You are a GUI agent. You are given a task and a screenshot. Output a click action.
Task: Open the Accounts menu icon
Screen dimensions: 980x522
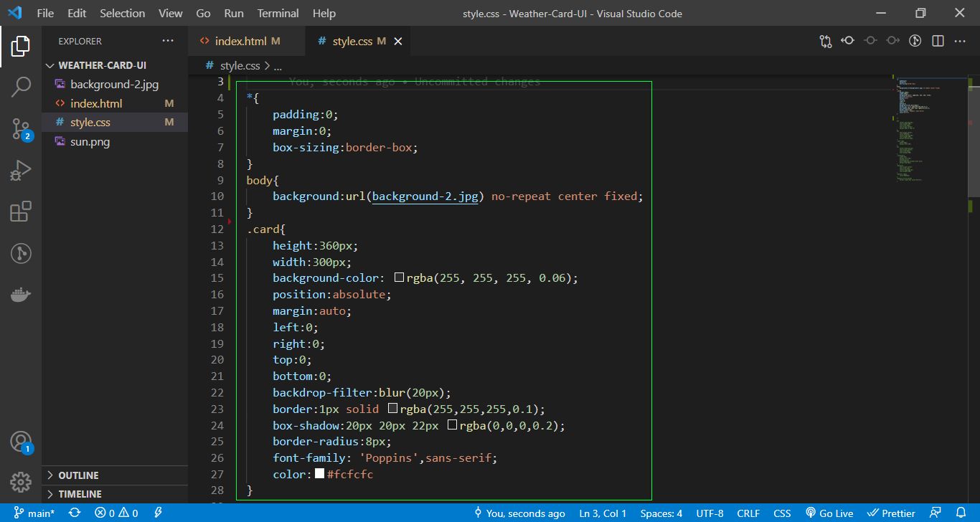click(21, 442)
